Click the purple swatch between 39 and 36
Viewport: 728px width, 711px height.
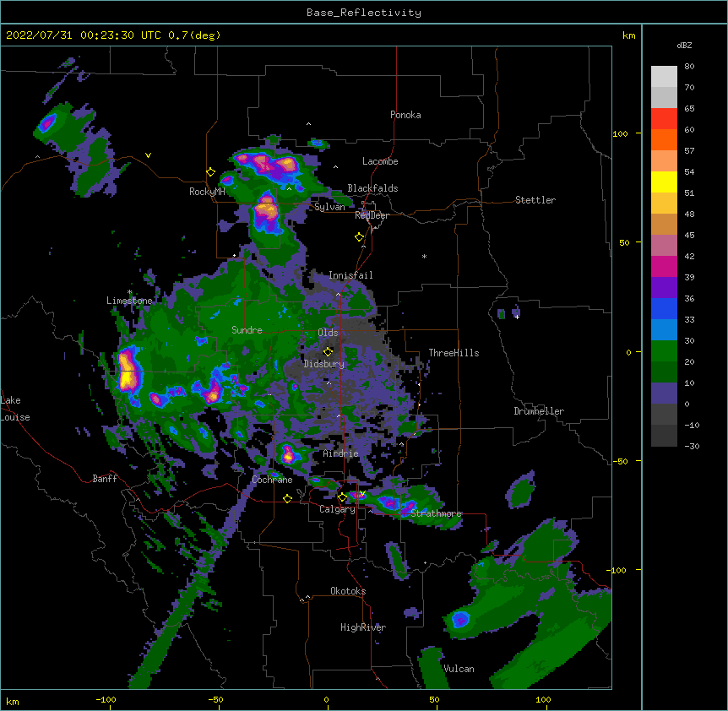pyautogui.click(x=664, y=287)
